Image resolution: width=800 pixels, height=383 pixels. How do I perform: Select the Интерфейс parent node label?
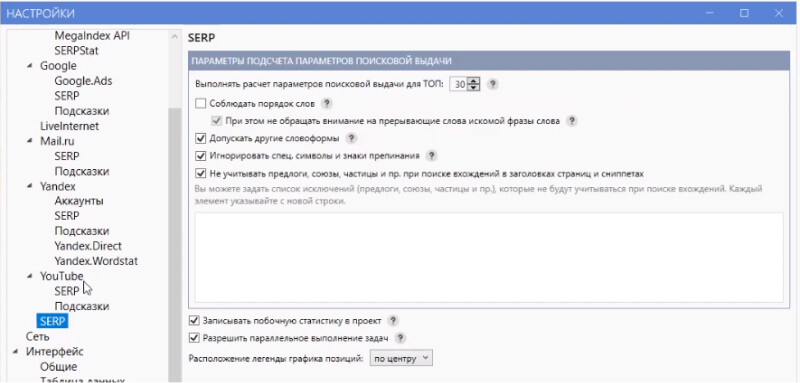click(x=55, y=351)
